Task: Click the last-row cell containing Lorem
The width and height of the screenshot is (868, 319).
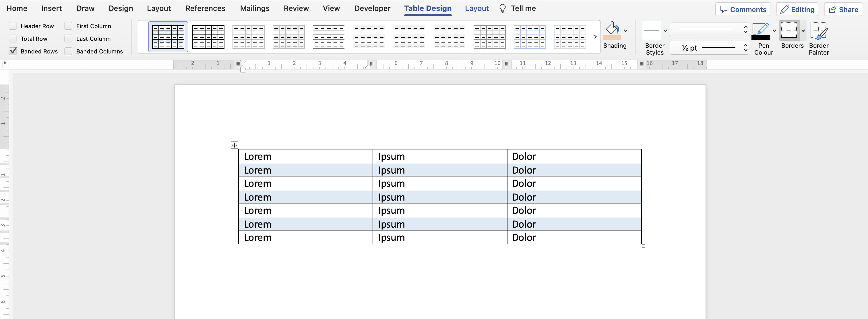Action: point(305,237)
